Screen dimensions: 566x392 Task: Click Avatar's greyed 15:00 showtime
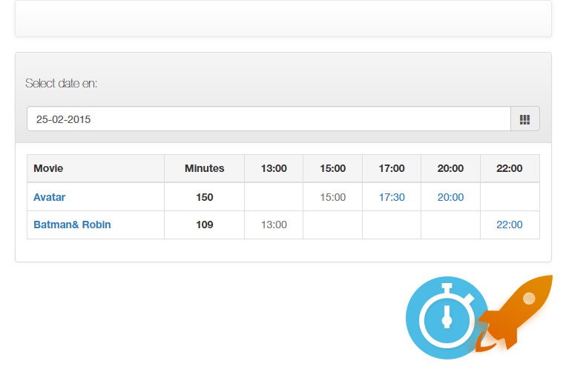tap(333, 197)
